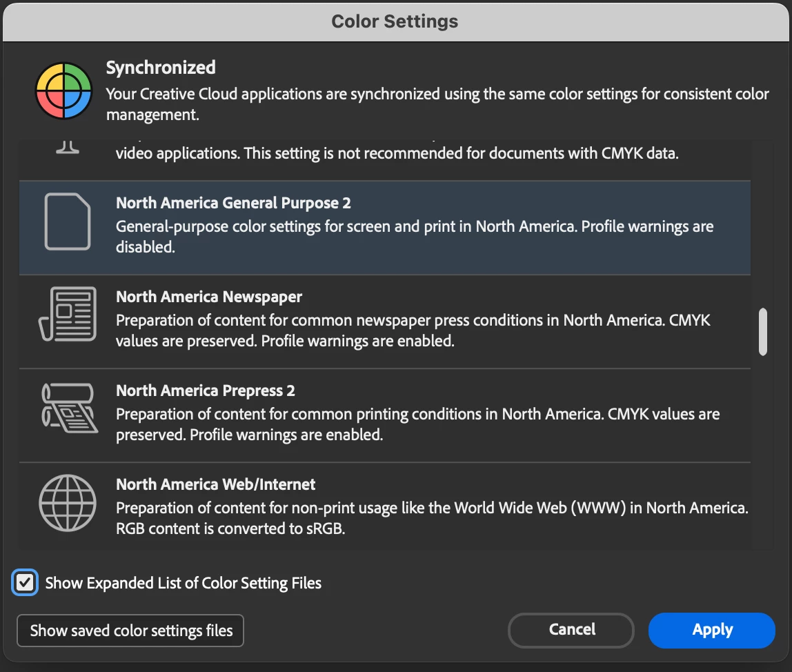This screenshot has height=672, width=792.
Task: Click the Color Settings title bar
Action: click(395, 21)
